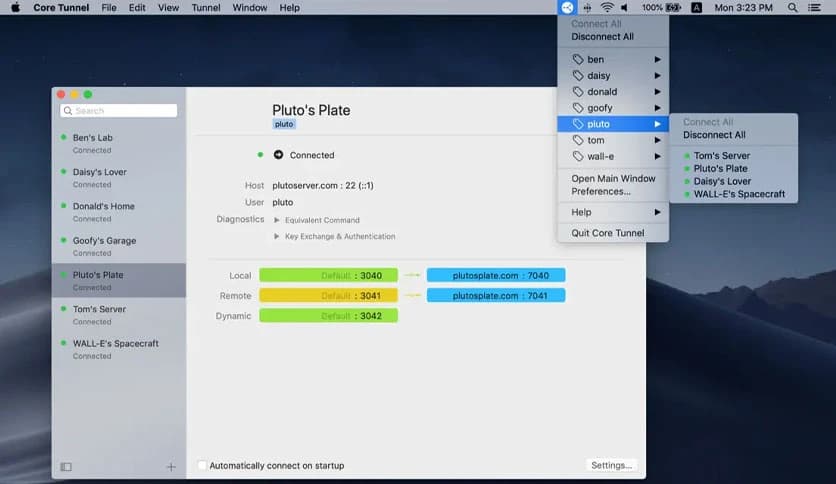Click the Apple logo menu
This screenshot has width=836, height=484.
click(15, 7)
